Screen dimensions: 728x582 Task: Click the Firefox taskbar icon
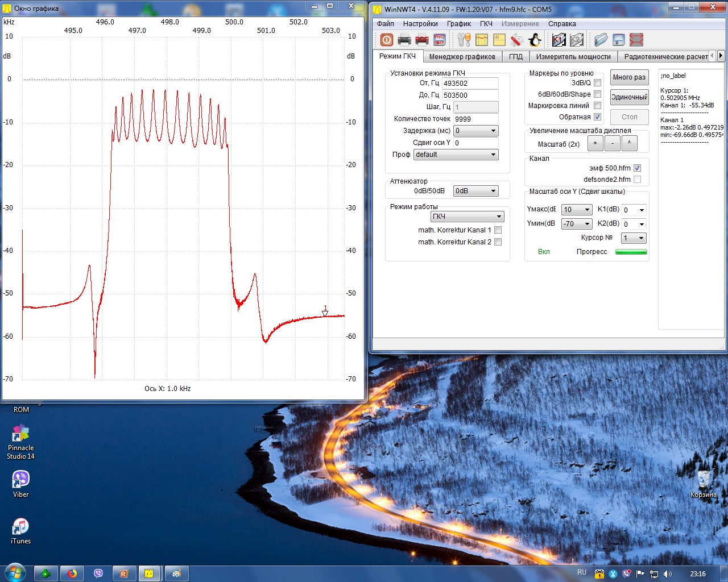click(x=72, y=573)
